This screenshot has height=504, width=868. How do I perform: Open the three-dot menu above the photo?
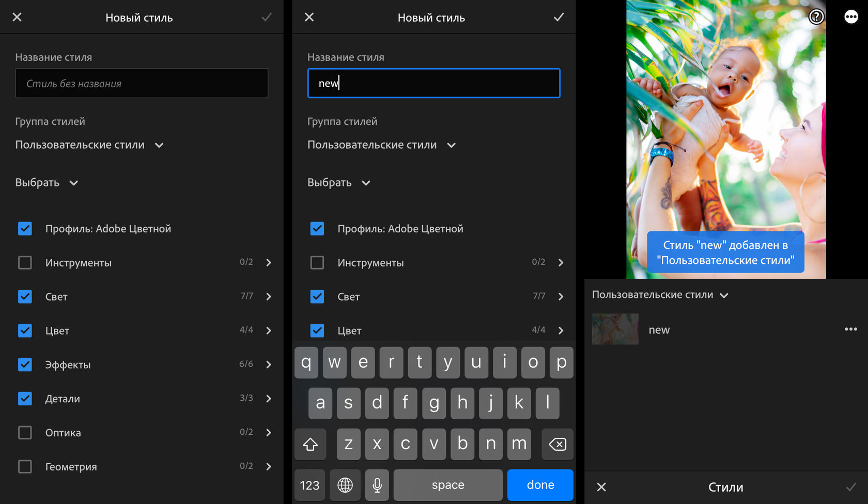pos(851,17)
